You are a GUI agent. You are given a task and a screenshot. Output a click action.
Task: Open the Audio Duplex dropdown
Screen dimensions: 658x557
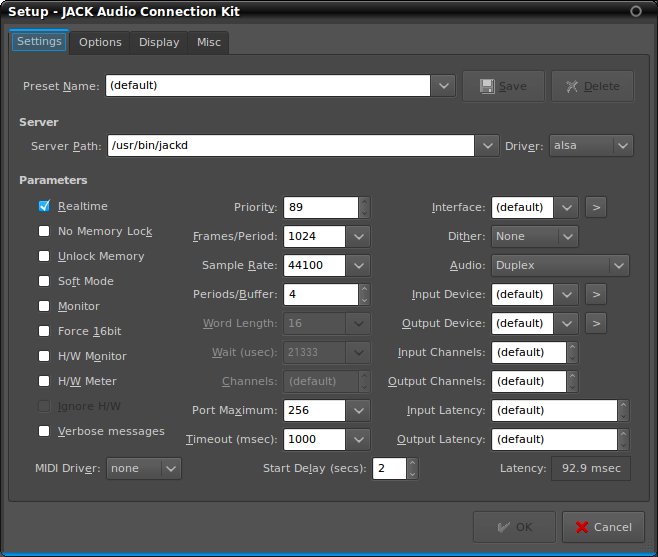(560, 265)
